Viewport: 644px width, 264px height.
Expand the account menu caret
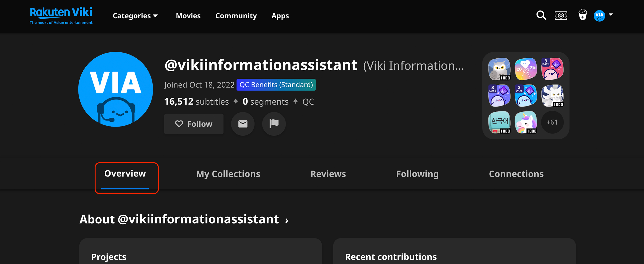pyautogui.click(x=611, y=15)
